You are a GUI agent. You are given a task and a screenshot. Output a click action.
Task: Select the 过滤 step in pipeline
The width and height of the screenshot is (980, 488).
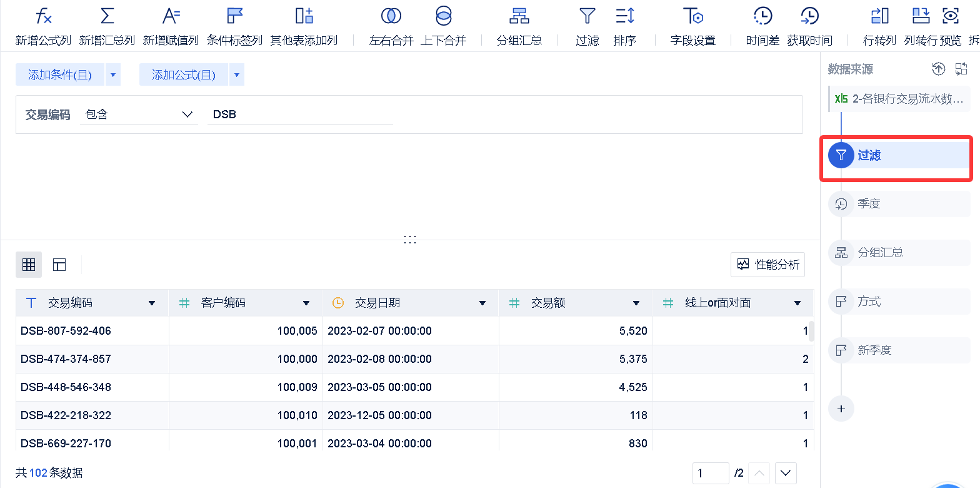[x=899, y=155]
